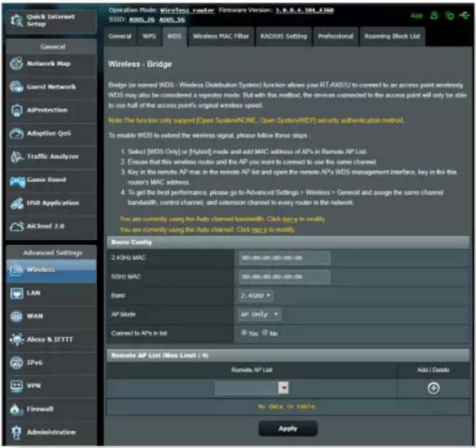
Task: Open the AP Mode dropdown
Action: point(259,314)
